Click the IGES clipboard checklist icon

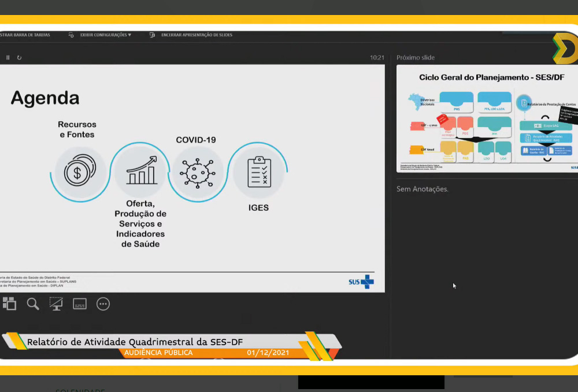[258, 172]
